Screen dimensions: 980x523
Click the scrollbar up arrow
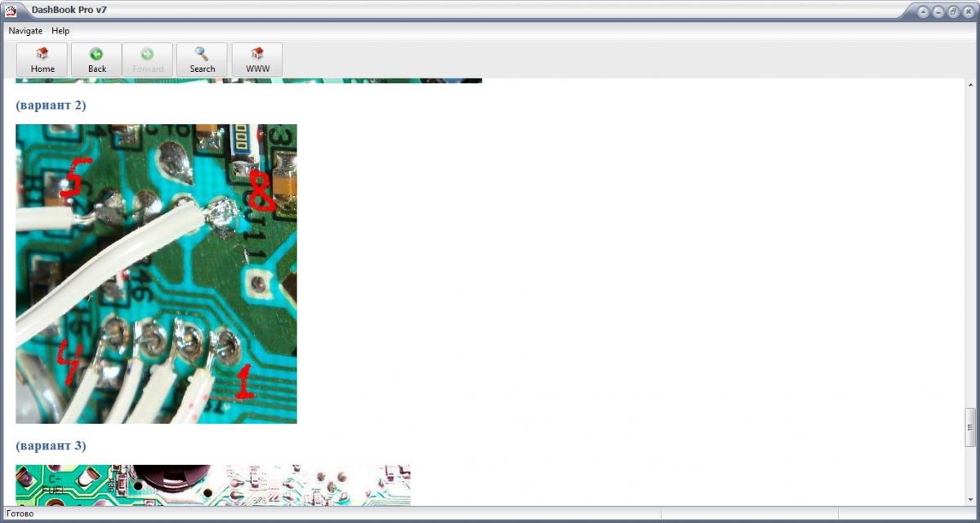click(x=970, y=86)
